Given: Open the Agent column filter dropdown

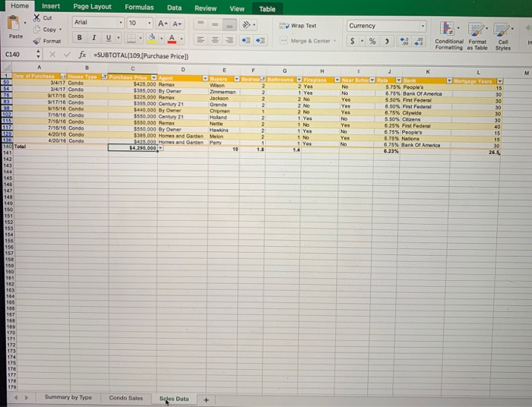Looking at the screenshot, I should pyautogui.click(x=205, y=79).
